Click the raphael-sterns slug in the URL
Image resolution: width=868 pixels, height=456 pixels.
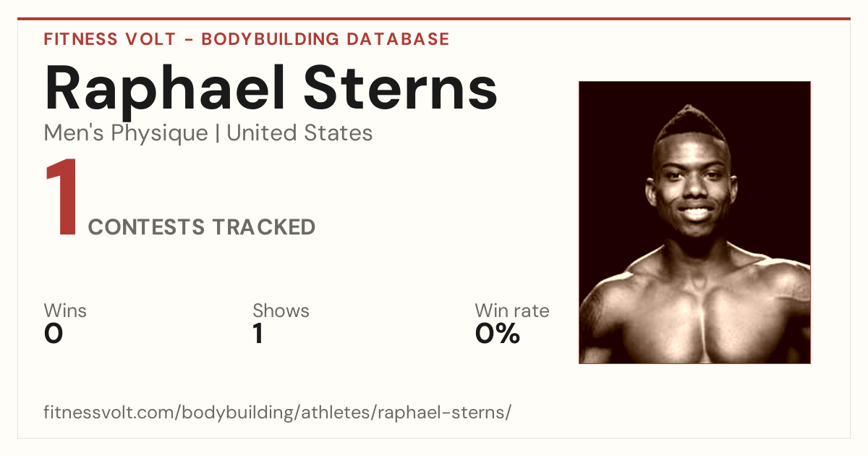click(x=443, y=413)
